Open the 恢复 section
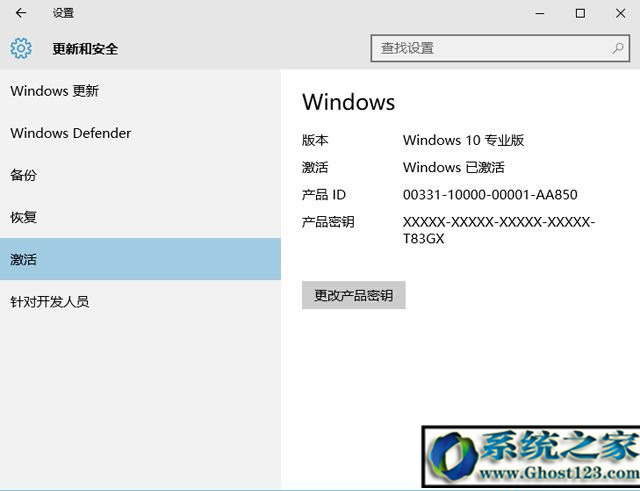Viewport: 640px width, 491px height. 140,217
